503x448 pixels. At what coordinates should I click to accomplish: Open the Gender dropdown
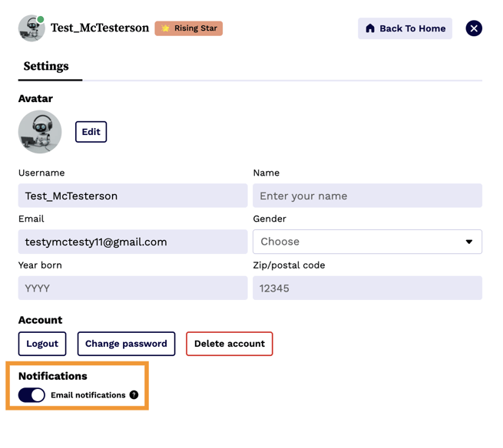point(367,242)
